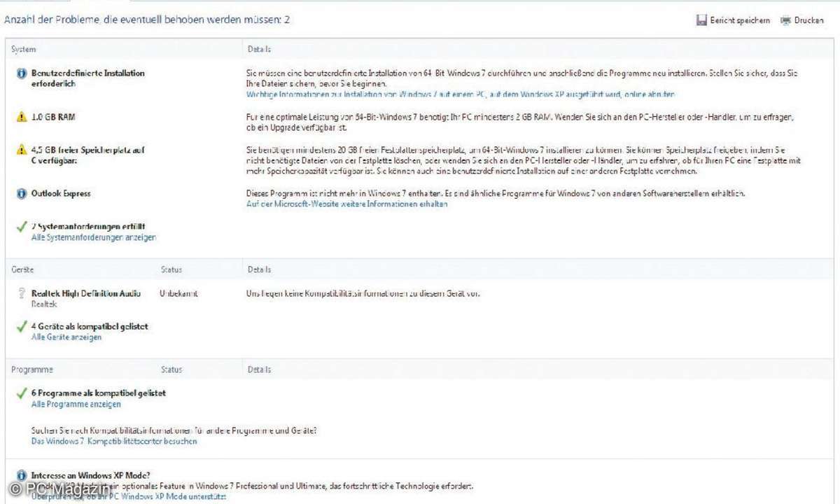Image resolution: width=840 pixels, height=504 pixels.
Task: Select the 6 Programme als kompatibel gelistet text
Action: 99,393
